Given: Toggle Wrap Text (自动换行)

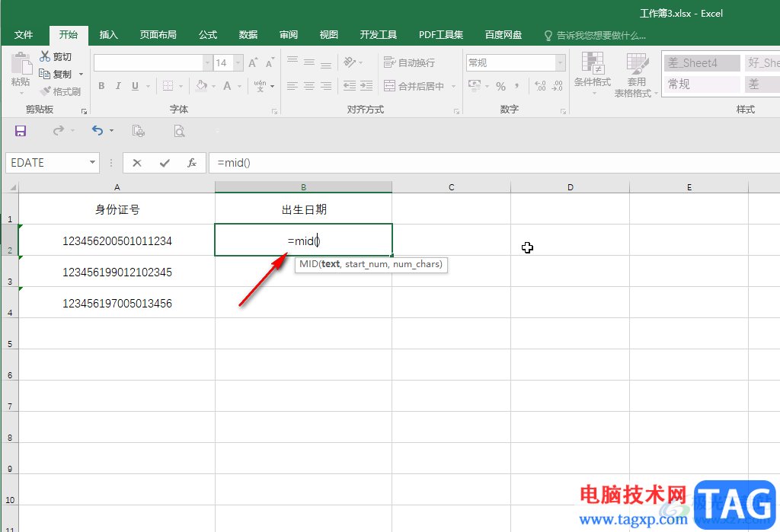Looking at the screenshot, I should pos(409,62).
